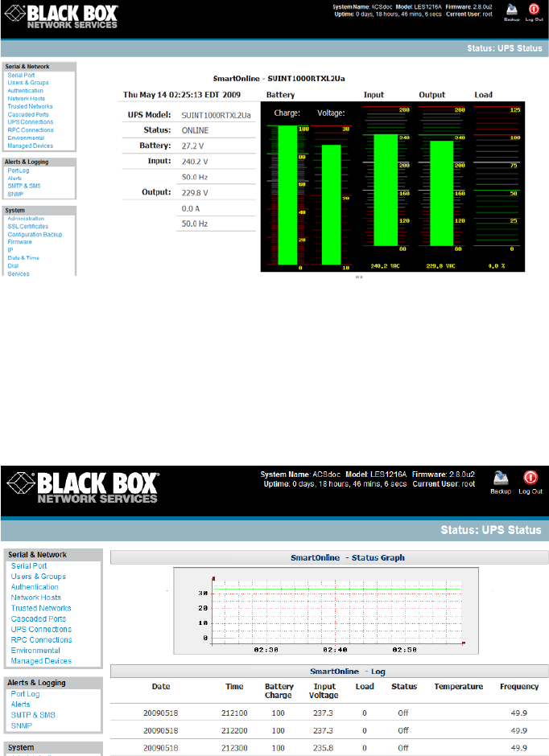The width and height of the screenshot is (549, 756).
Task: Open UPS Connections in lower screenshot sidebar
Action: point(42,630)
